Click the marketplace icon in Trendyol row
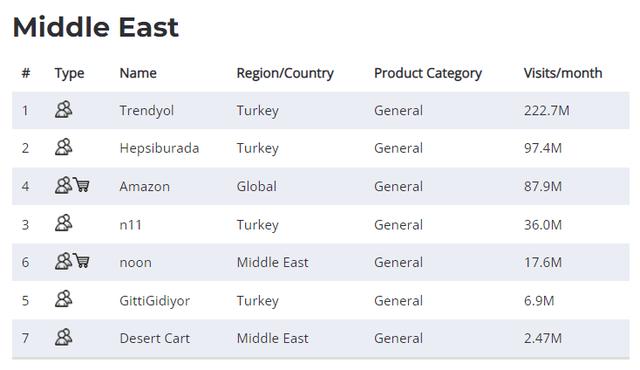The image size is (640, 370). (x=64, y=110)
